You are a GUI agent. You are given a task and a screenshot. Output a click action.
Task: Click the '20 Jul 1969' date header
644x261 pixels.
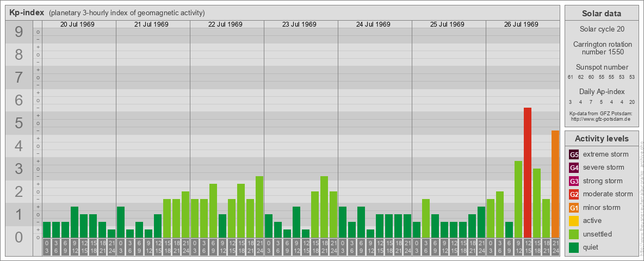tap(77, 24)
